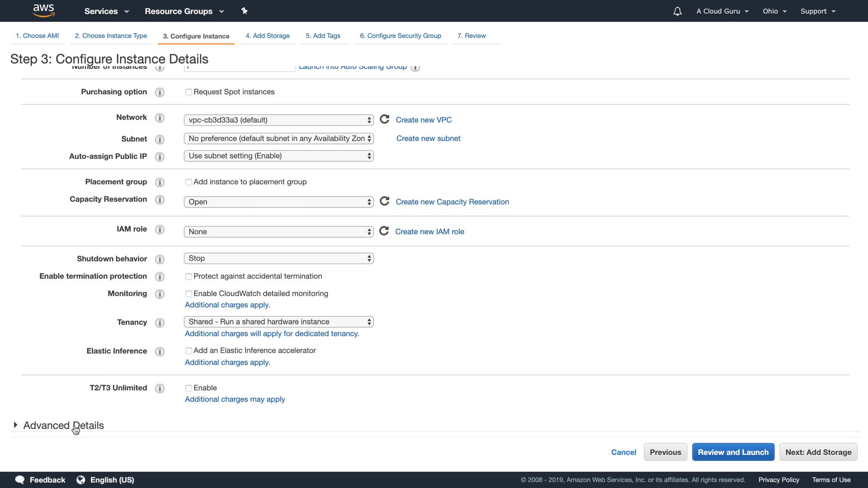Click info icon for Shutdown behavior

[x=160, y=259]
